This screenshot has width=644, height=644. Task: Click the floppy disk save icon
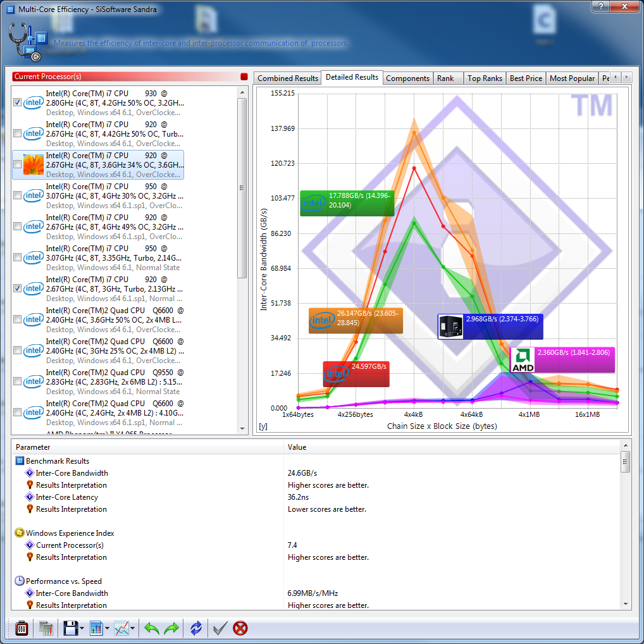coord(71,628)
